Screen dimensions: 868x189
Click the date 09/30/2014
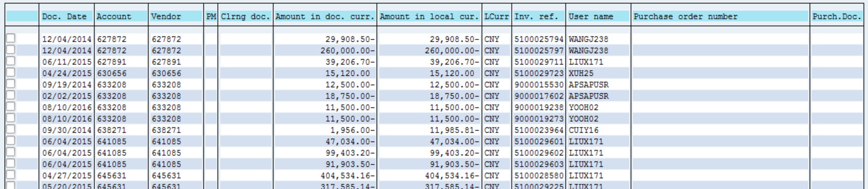pyautogui.click(x=66, y=130)
